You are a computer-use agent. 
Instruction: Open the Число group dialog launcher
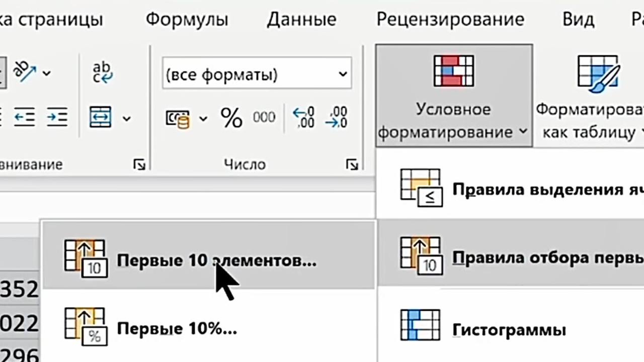coord(352,164)
